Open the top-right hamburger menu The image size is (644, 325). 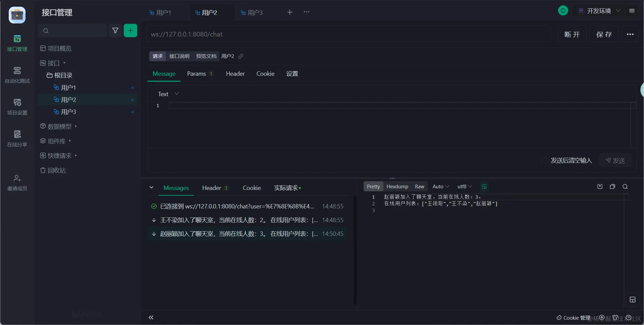[x=632, y=11]
